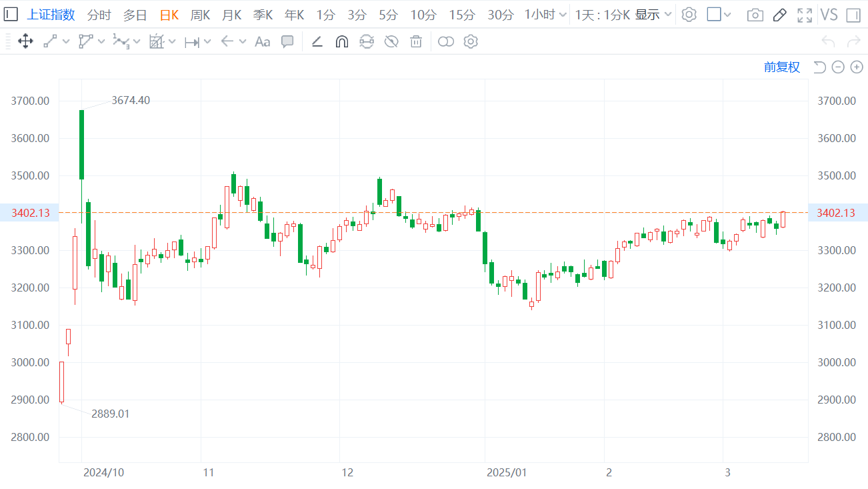Select the crosshair move cursor tool
Screen dimensions: 868x489
[25, 42]
